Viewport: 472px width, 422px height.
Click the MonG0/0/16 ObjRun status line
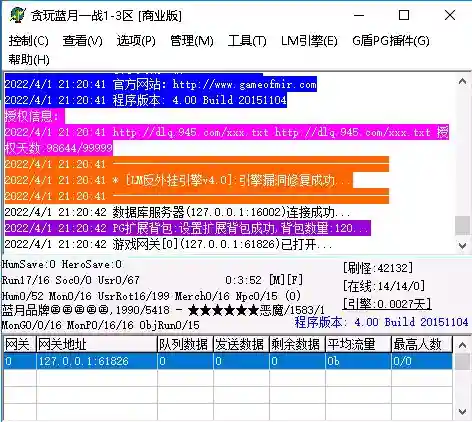pos(101,325)
